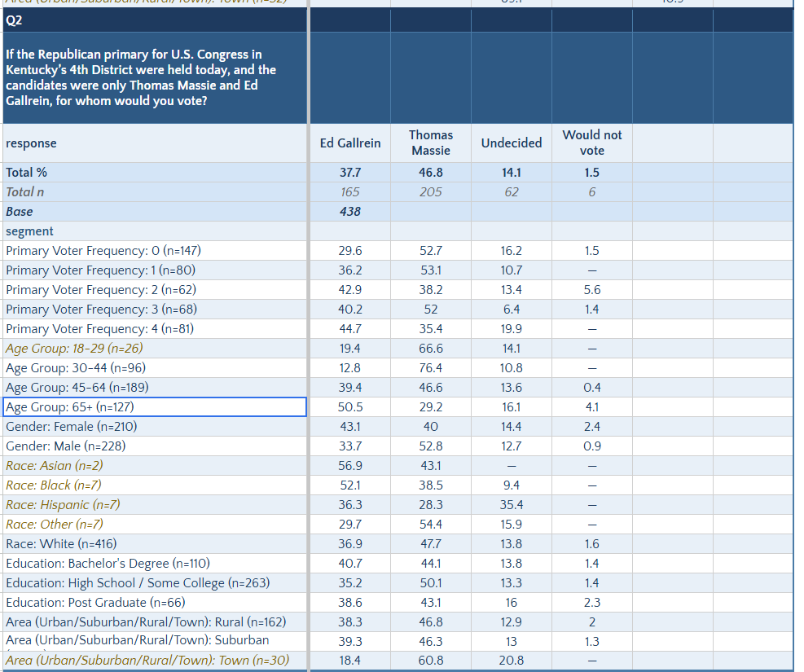Click Gallrein value 43.1 in Female row
Viewport: 804px width, 672px height.
click(x=350, y=427)
